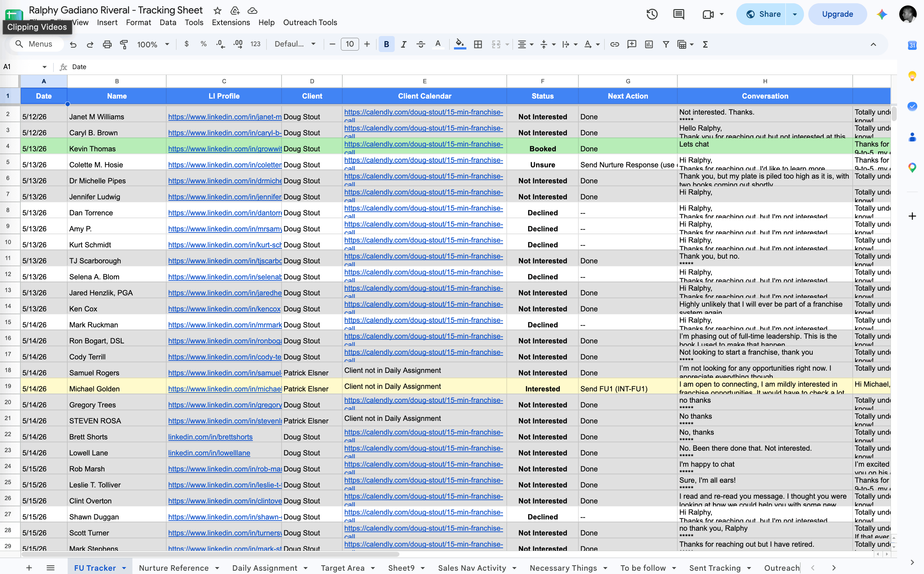This screenshot has height=574, width=924.
Task: Open Tasks side panel icon
Action: pos(912,106)
